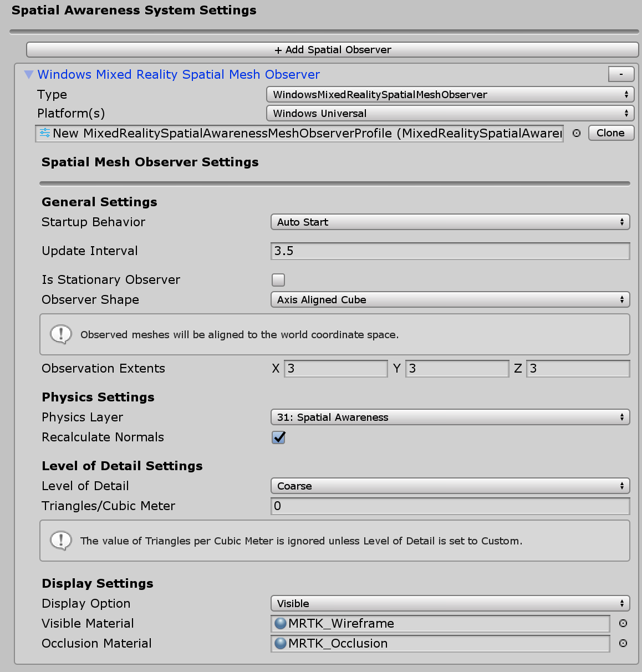Image resolution: width=642 pixels, height=672 pixels.
Task: Open the Display Option dropdown
Action: [450, 604]
